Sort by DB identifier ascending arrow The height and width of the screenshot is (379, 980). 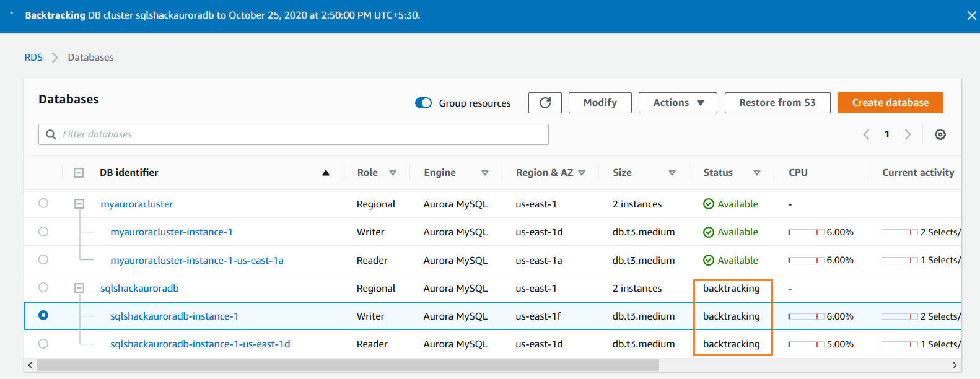[x=326, y=173]
